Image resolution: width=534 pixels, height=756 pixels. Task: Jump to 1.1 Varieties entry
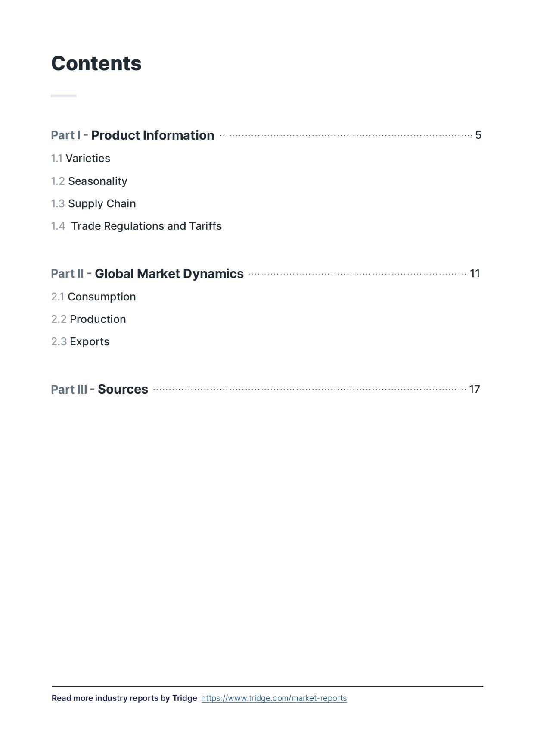[x=81, y=159]
